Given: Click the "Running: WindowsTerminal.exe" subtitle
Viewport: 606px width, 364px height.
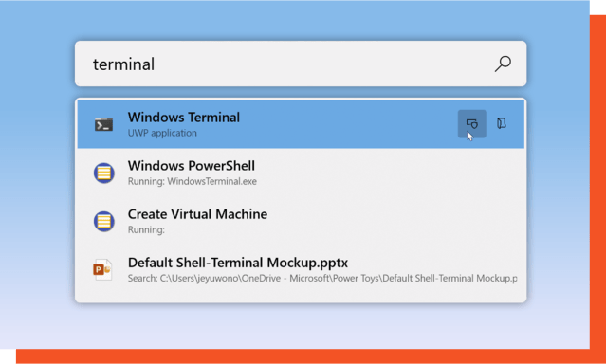Looking at the screenshot, I should [x=193, y=181].
